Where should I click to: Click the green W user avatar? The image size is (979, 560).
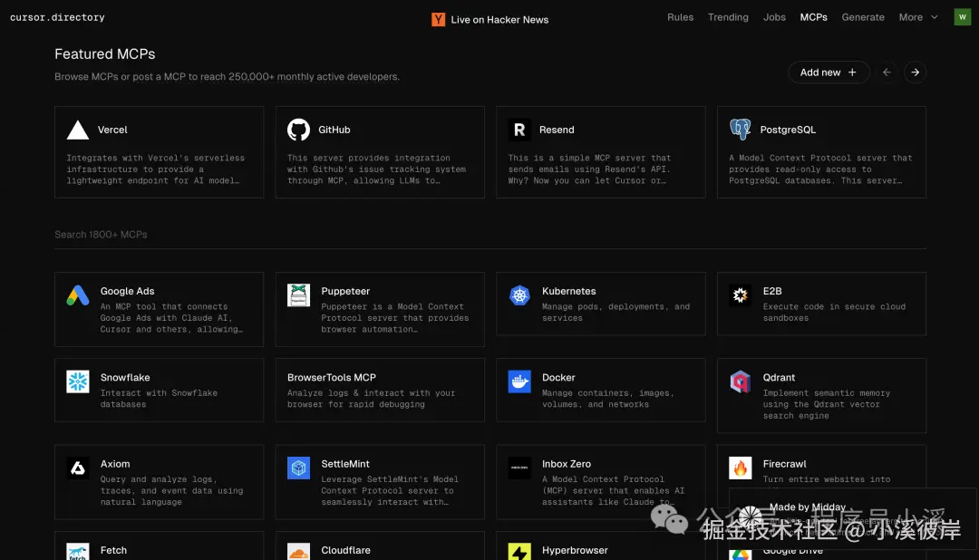(x=962, y=17)
